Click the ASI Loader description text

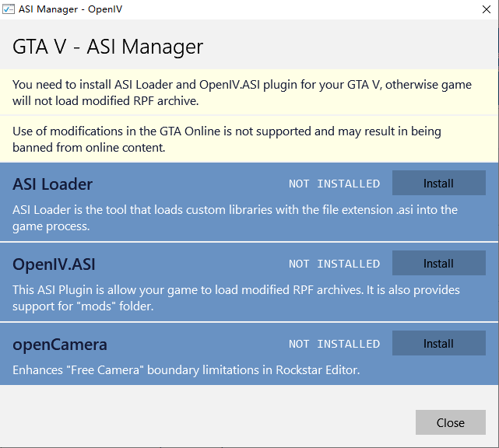234,218
